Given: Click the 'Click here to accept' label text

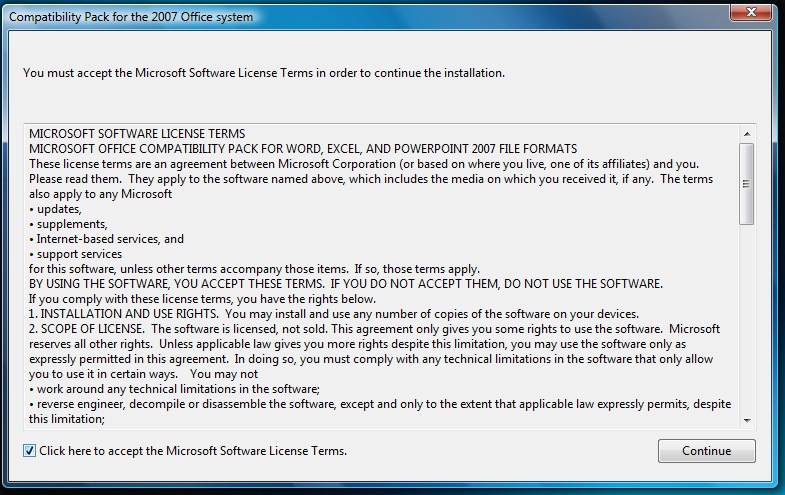Looking at the screenshot, I should coord(193,451).
